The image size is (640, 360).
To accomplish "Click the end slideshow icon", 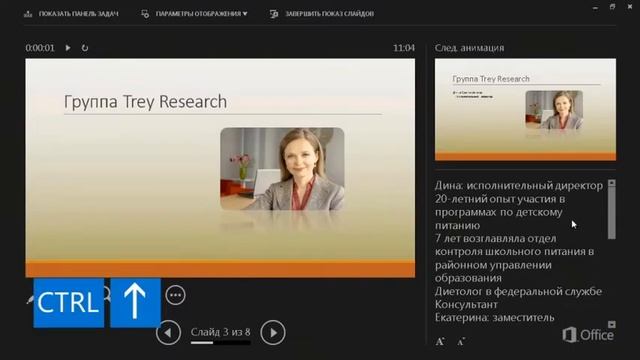I will (274, 14).
